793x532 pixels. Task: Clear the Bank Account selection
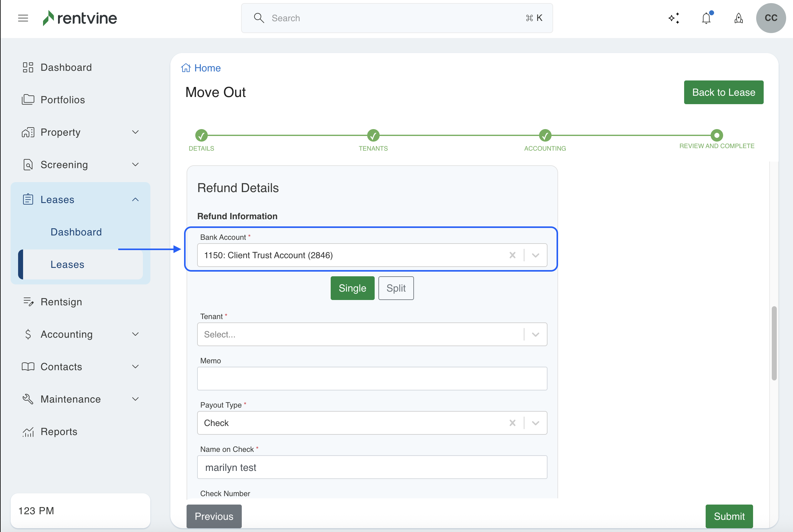[x=512, y=255]
